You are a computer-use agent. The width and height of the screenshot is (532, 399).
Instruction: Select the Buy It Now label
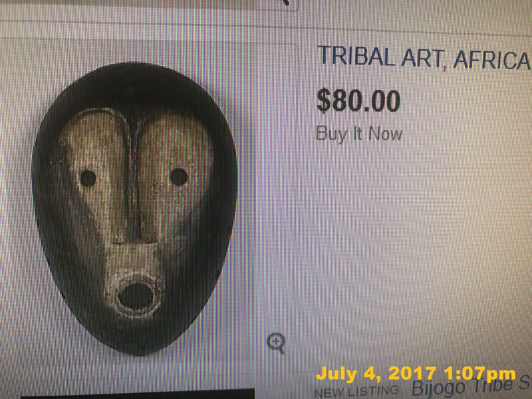(x=359, y=134)
